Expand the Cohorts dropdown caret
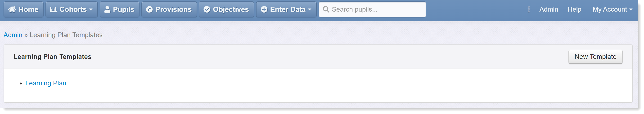The height and width of the screenshot is (114, 644). coord(91,10)
